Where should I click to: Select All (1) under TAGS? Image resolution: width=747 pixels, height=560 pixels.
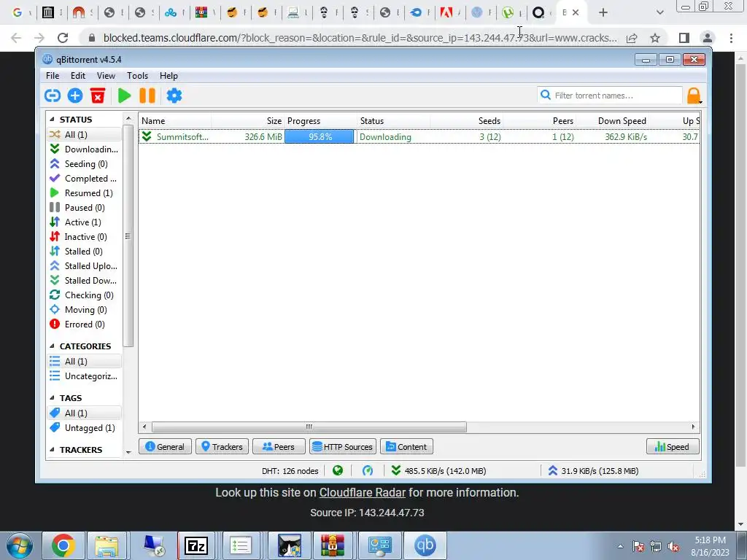click(85, 413)
